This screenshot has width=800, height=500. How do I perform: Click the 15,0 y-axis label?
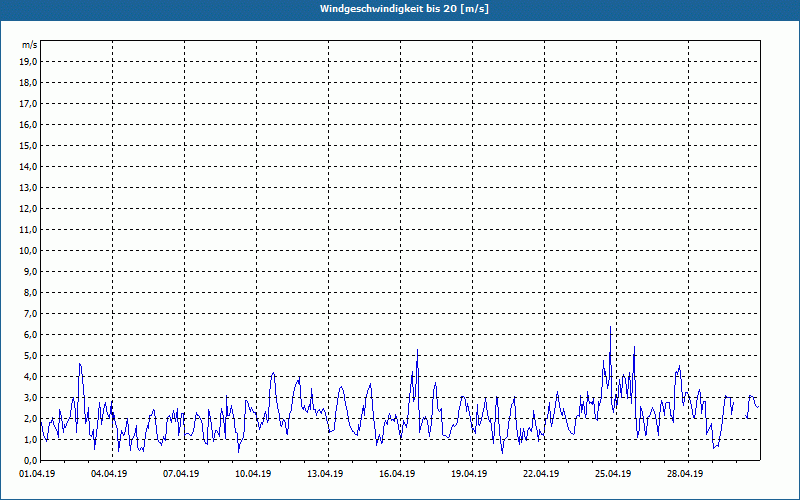click(x=28, y=145)
